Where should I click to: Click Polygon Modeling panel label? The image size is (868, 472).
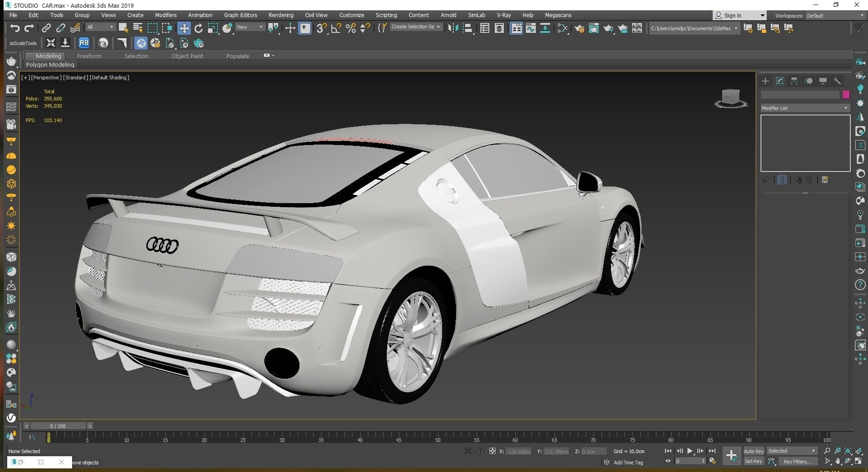click(x=50, y=65)
